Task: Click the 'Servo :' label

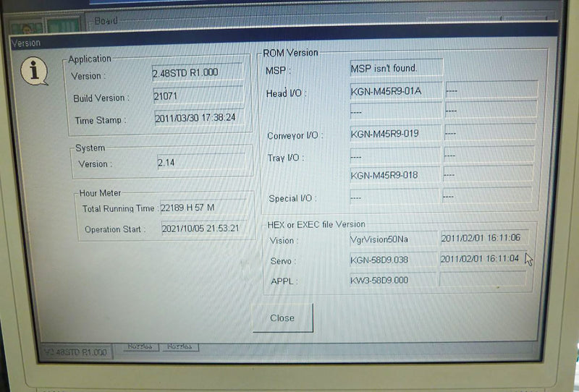Action: point(283,261)
